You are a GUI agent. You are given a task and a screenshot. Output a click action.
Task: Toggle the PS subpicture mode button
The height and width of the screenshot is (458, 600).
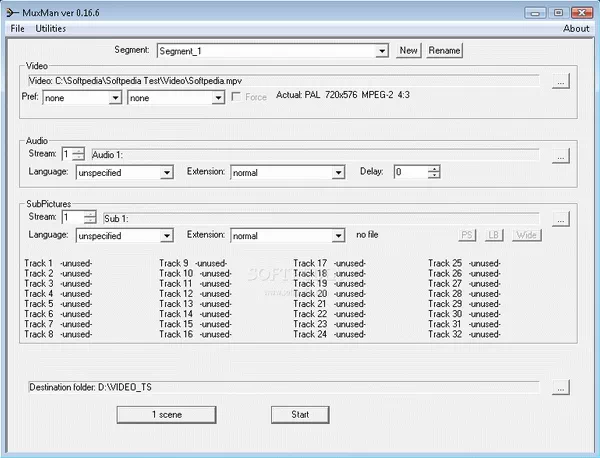pos(467,236)
